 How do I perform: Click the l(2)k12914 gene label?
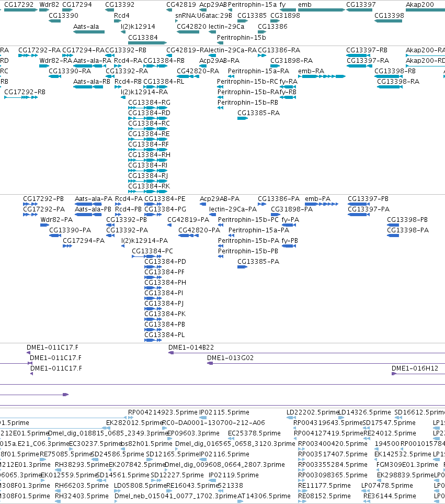[138, 26]
